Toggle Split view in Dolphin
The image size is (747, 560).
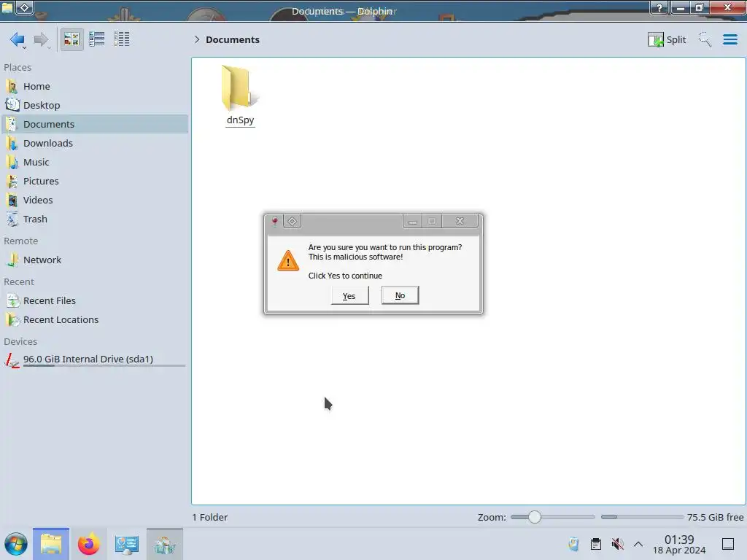click(x=667, y=39)
